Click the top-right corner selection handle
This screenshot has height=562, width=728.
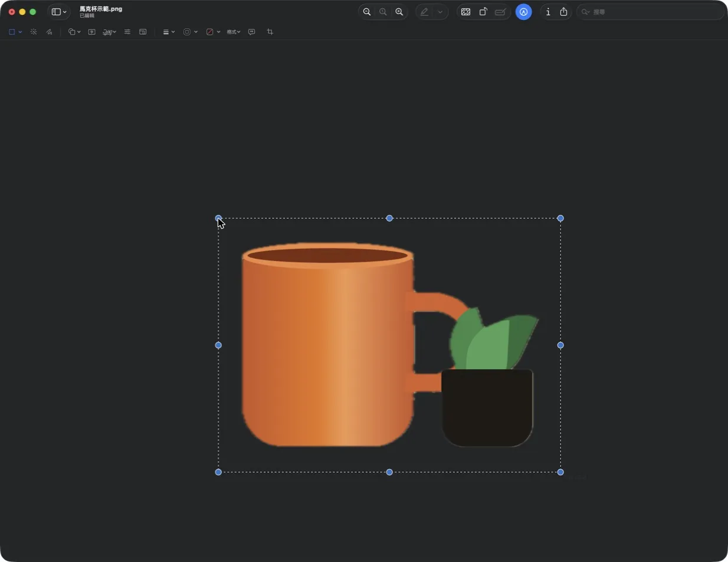[x=560, y=218]
